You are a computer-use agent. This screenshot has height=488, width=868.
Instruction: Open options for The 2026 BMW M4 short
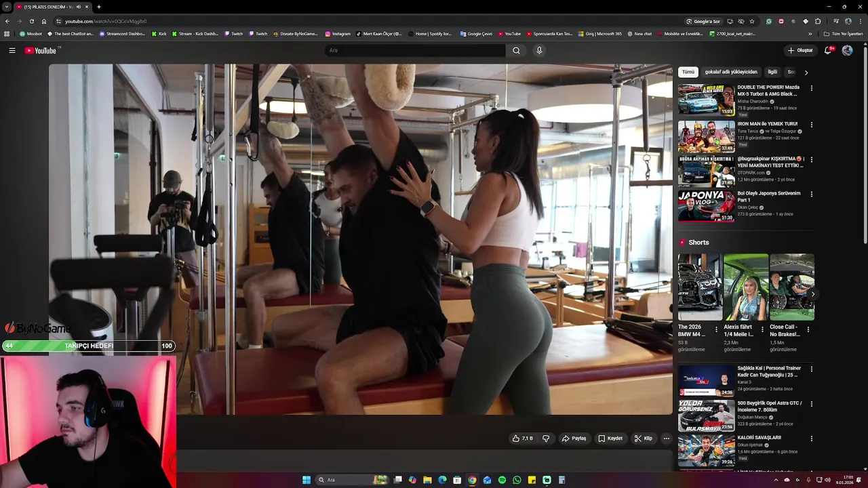tap(716, 330)
